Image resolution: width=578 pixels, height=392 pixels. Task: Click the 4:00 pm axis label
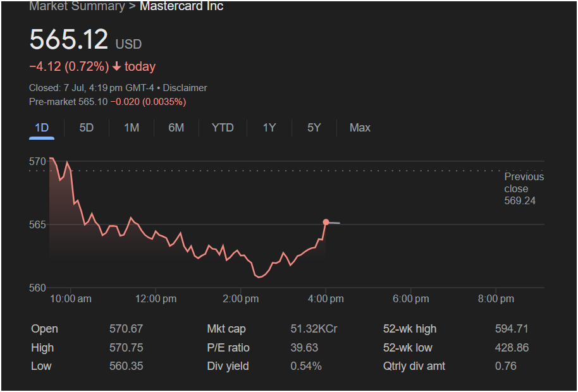pos(326,299)
